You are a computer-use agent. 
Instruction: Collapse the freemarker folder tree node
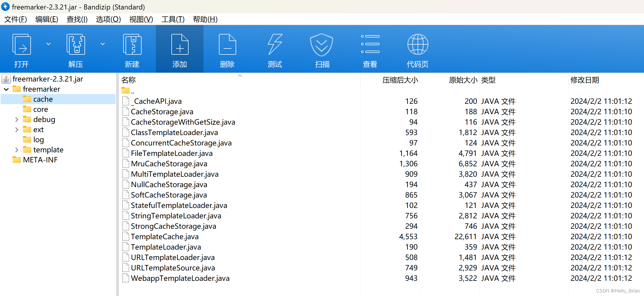tap(6, 89)
